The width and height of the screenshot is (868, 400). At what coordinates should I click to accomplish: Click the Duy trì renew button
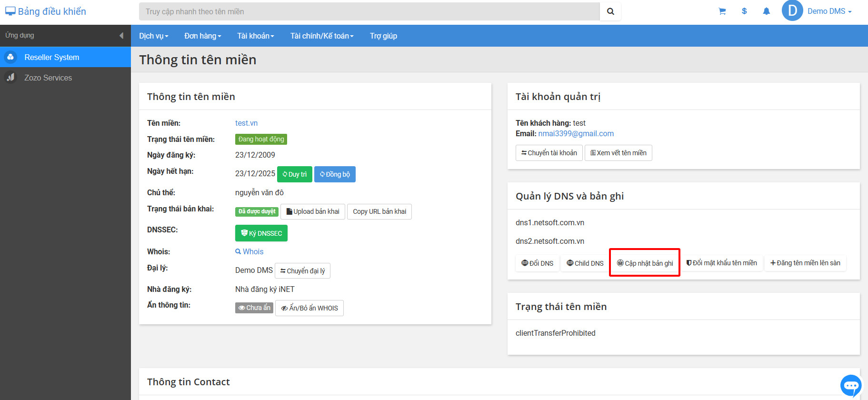click(294, 174)
